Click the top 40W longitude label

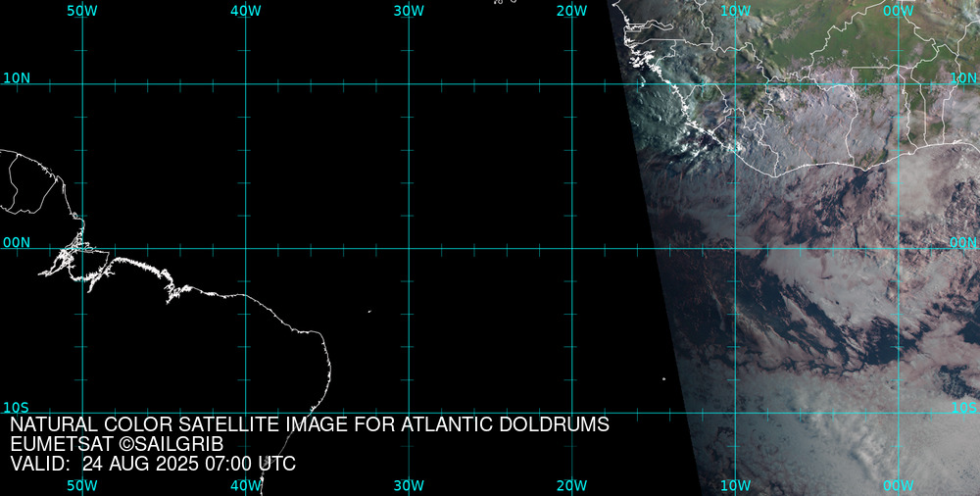[x=246, y=11]
